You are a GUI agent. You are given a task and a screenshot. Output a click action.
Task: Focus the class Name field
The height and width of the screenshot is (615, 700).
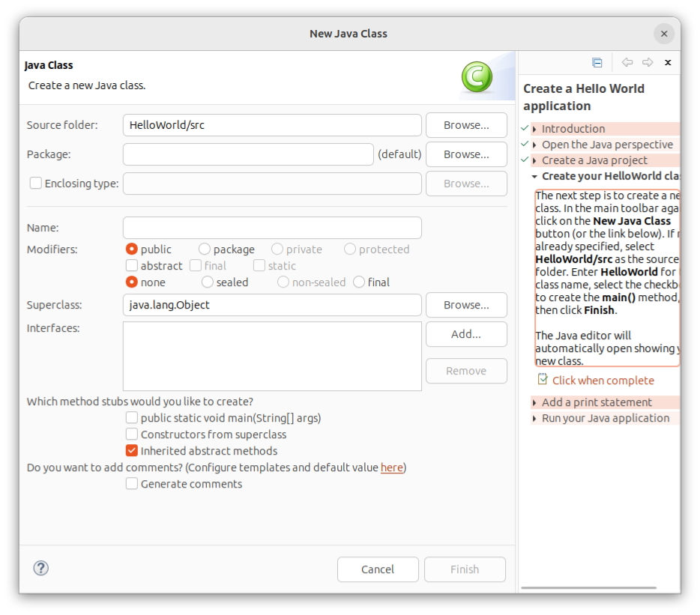pyautogui.click(x=272, y=228)
